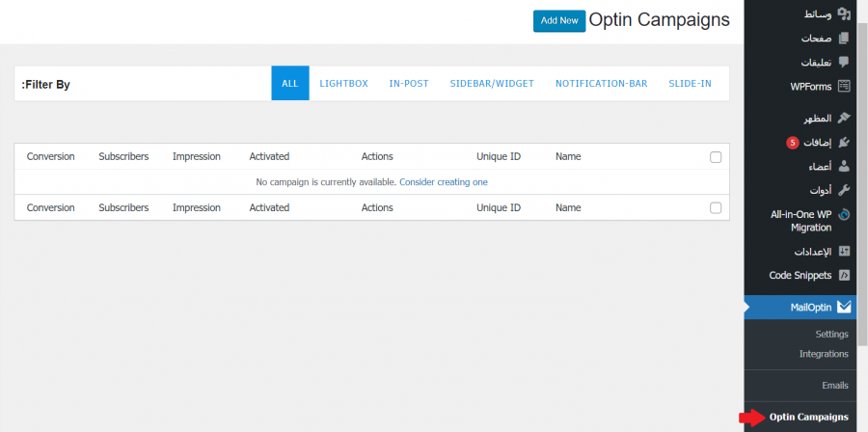Click the Appearance (المظهر) brush icon
Screen dimensions: 868x432
click(844, 119)
